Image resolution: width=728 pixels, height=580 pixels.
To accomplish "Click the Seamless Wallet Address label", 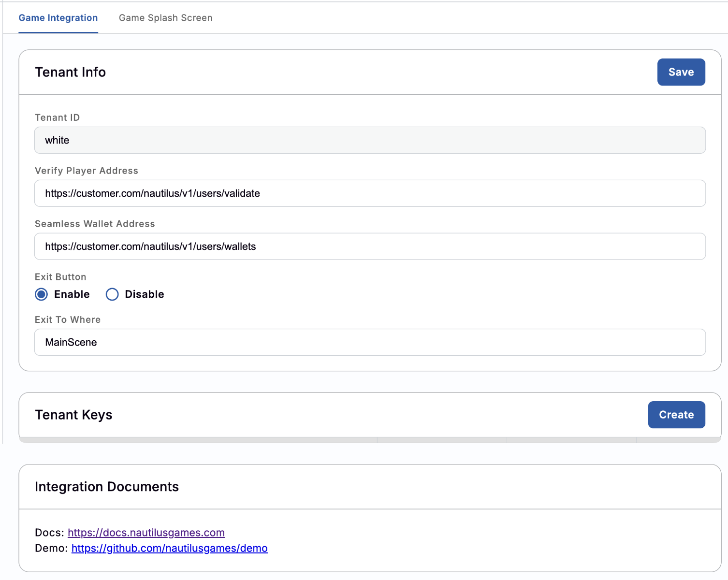I will (x=95, y=224).
